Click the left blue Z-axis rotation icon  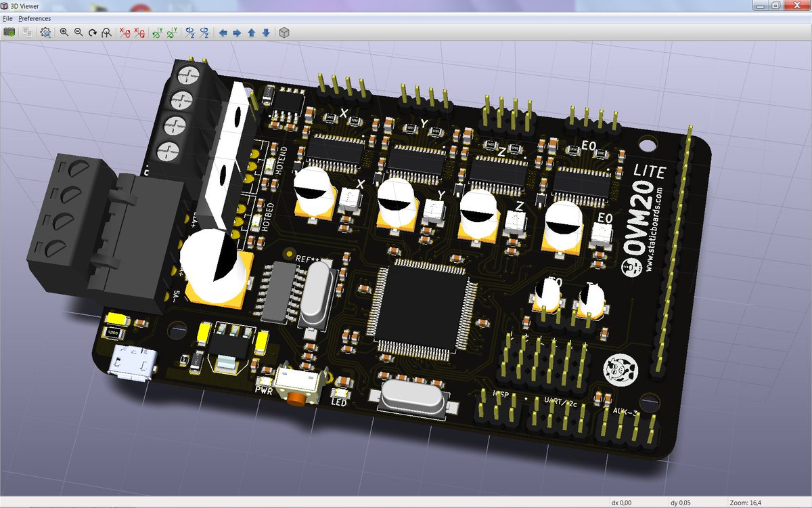[191, 32]
